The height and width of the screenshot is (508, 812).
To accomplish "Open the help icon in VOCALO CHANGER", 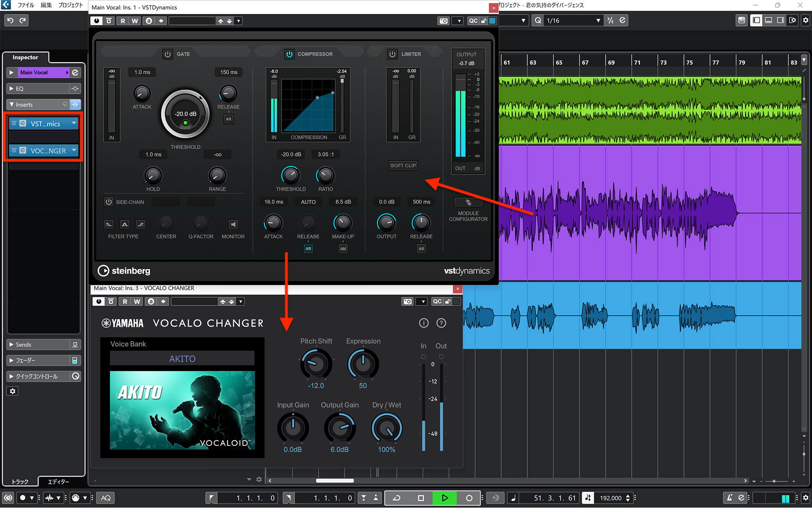I will tap(441, 323).
